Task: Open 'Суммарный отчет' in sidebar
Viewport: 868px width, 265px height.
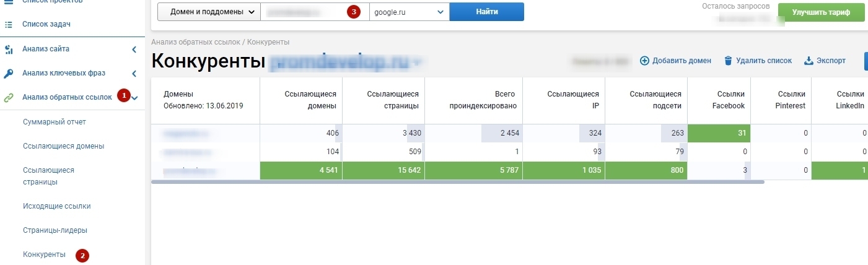Action: coord(55,122)
